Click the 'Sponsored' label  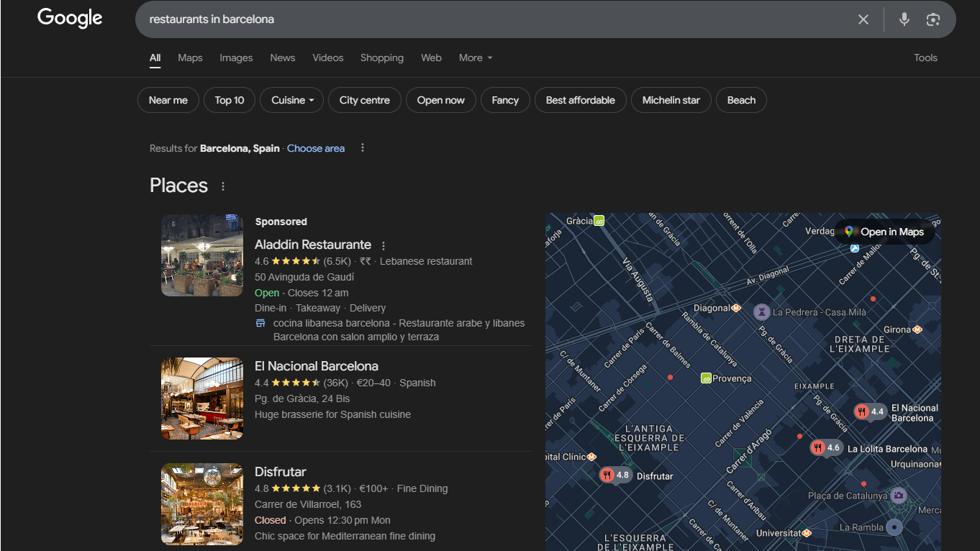click(281, 222)
